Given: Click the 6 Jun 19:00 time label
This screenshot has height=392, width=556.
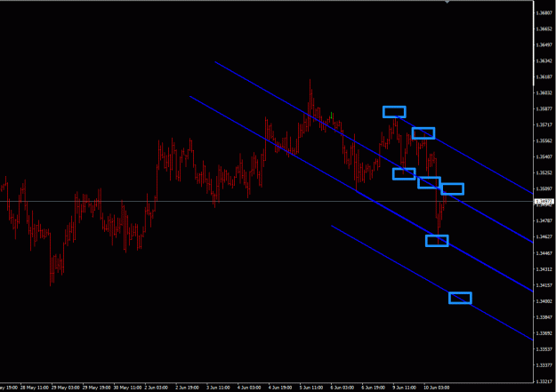Looking at the screenshot, I should point(373,388).
